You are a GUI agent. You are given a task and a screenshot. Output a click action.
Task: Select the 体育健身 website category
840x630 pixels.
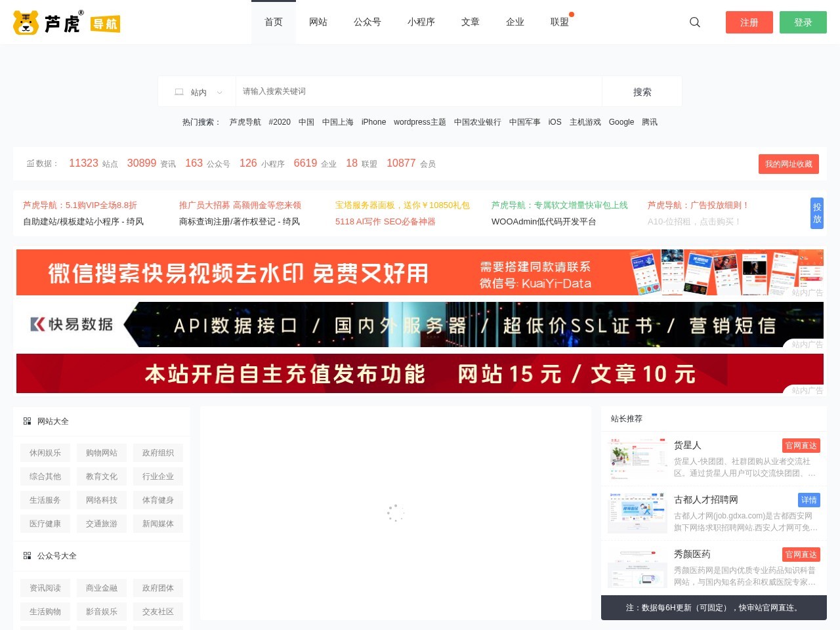[x=158, y=500]
